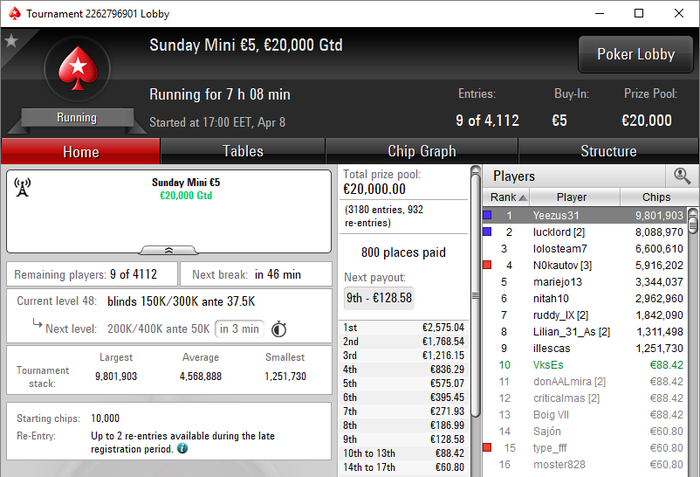Click the 7th place €271.93 payout row
700x477 pixels.
click(404, 411)
